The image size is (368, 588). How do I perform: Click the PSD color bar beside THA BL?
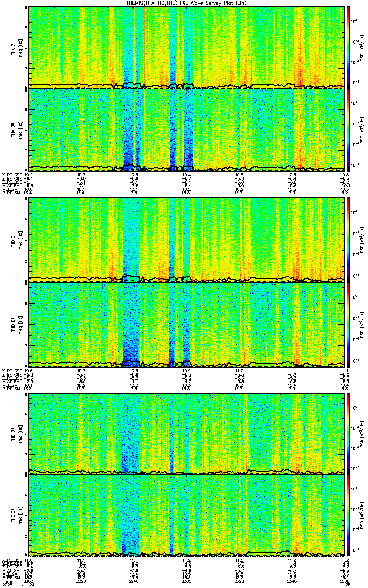[348, 47]
